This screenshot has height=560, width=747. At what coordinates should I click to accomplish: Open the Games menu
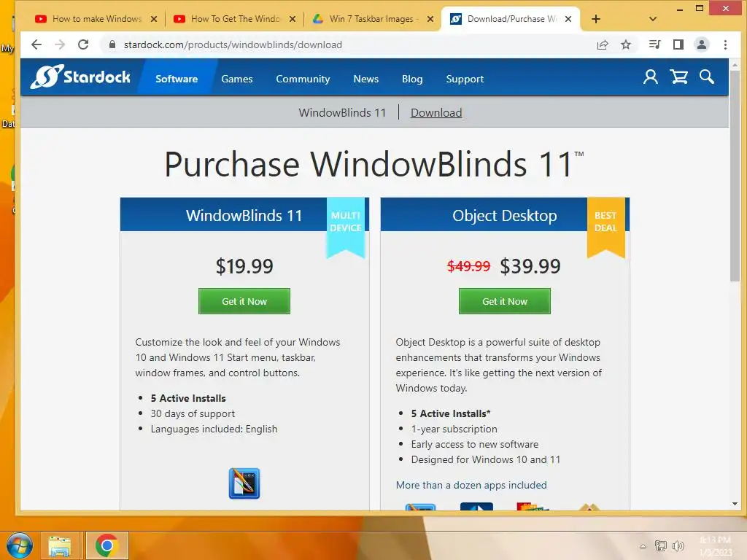click(237, 79)
